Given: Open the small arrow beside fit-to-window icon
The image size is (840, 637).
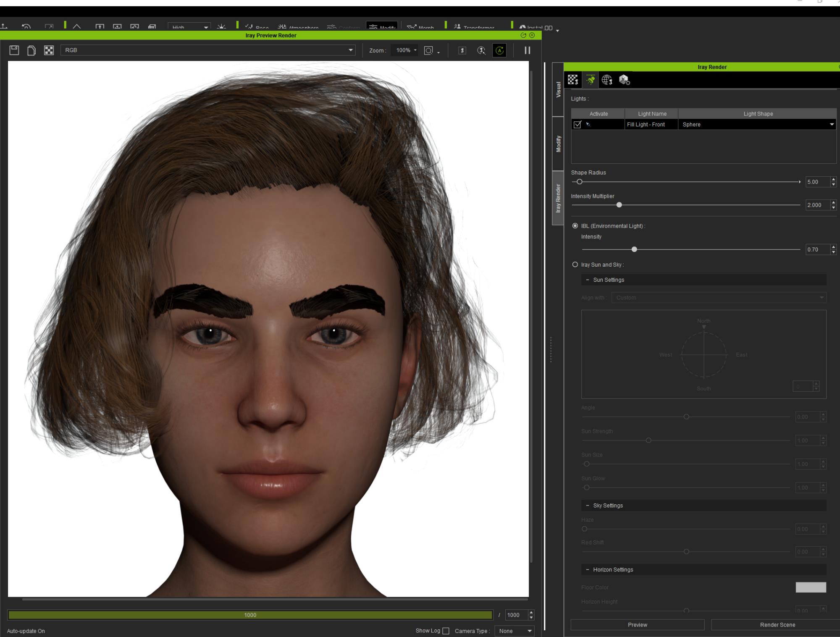Looking at the screenshot, I should [x=438, y=52].
